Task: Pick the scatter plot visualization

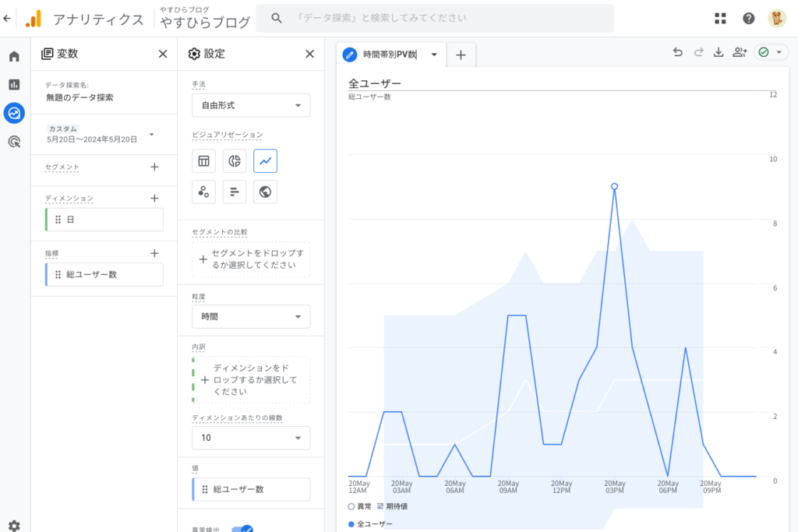Action: [203, 192]
